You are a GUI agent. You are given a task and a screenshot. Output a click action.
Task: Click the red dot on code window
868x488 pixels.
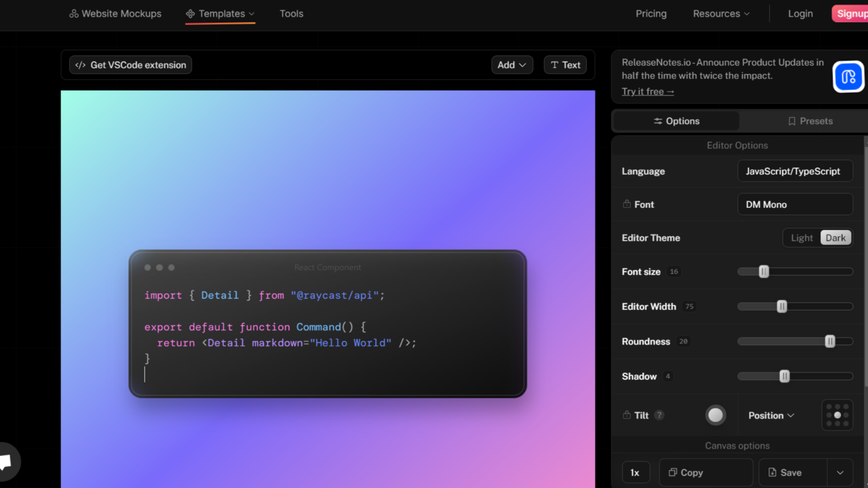pyautogui.click(x=147, y=268)
